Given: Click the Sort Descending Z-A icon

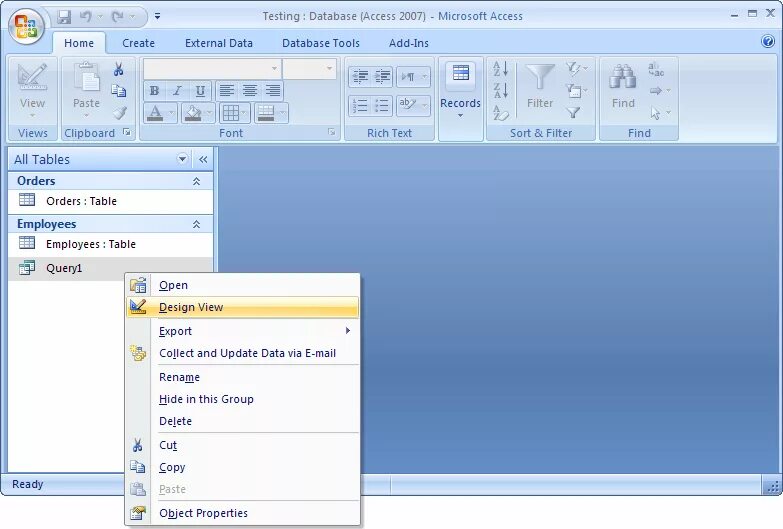Looking at the screenshot, I should tap(500, 91).
